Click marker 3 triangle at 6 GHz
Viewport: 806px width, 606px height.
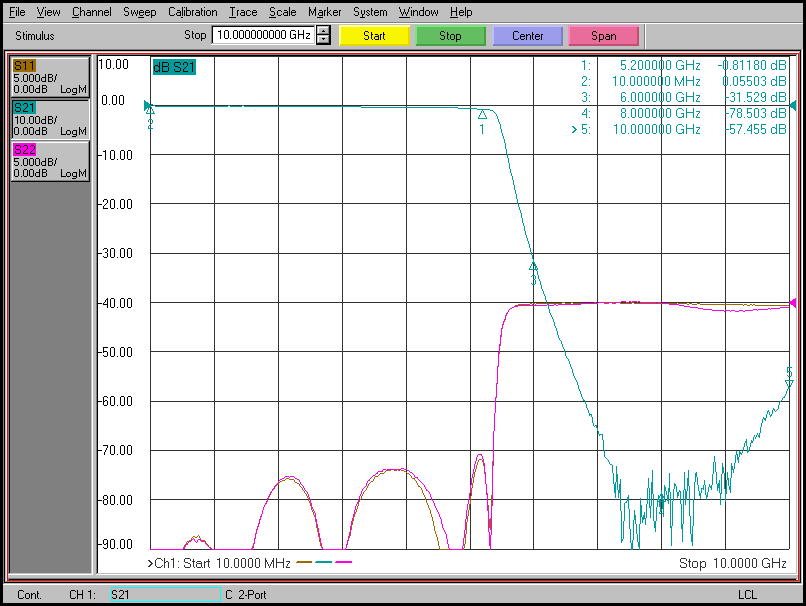(x=533, y=267)
